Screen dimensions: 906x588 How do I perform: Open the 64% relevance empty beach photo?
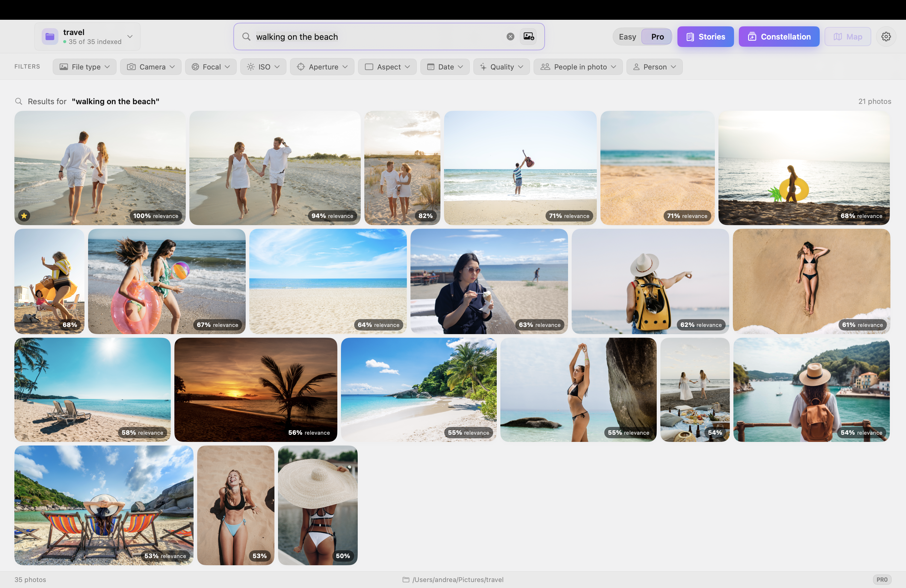pyautogui.click(x=328, y=281)
